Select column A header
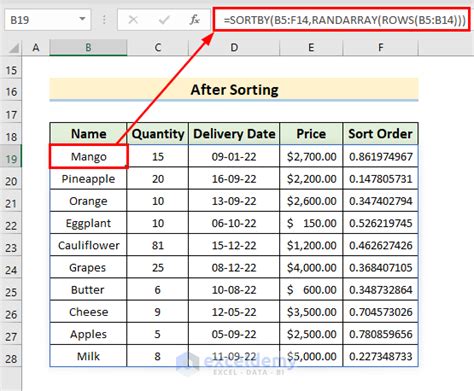Image resolution: width=474 pixels, height=391 pixels. point(36,48)
